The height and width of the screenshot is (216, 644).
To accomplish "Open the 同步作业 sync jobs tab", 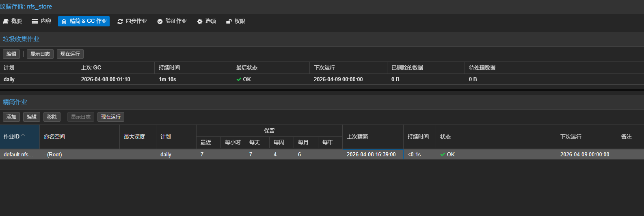I will click(x=132, y=21).
